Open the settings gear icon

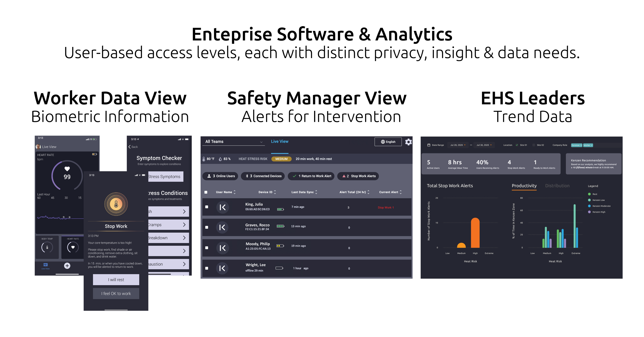click(408, 142)
